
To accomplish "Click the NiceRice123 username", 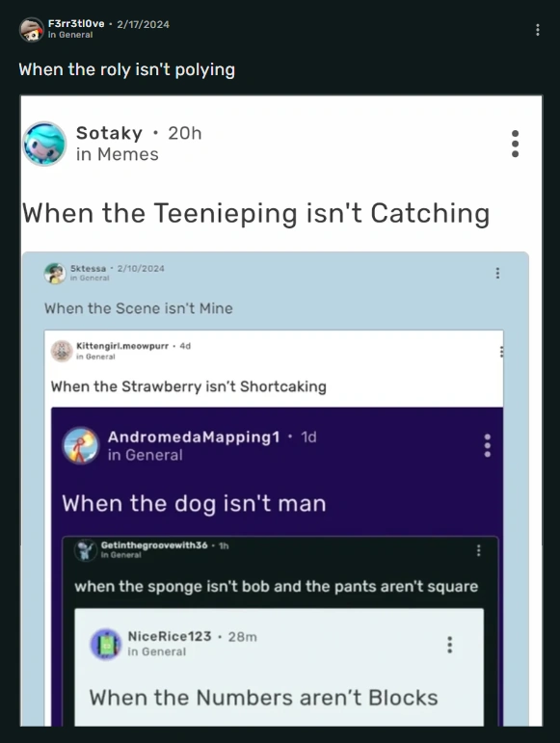I will (x=170, y=636).
